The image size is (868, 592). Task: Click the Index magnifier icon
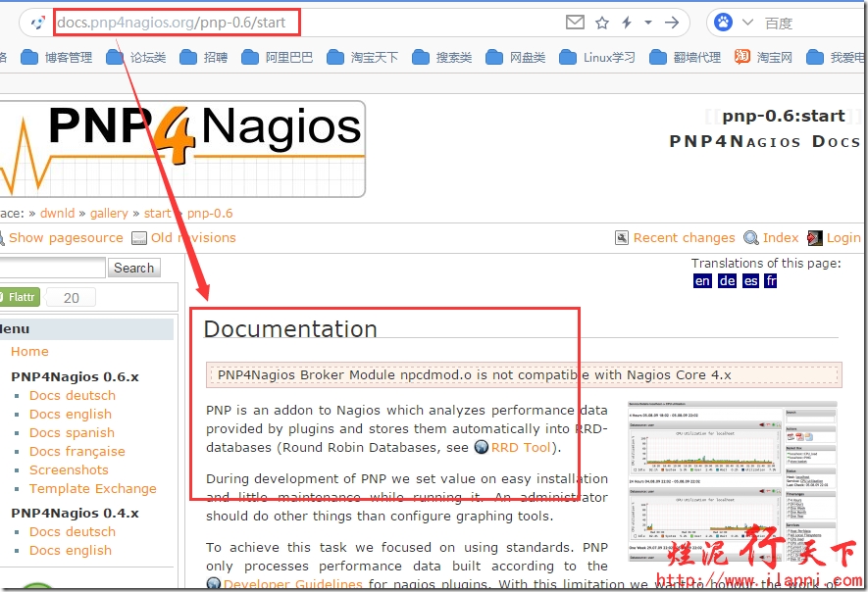click(x=750, y=238)
